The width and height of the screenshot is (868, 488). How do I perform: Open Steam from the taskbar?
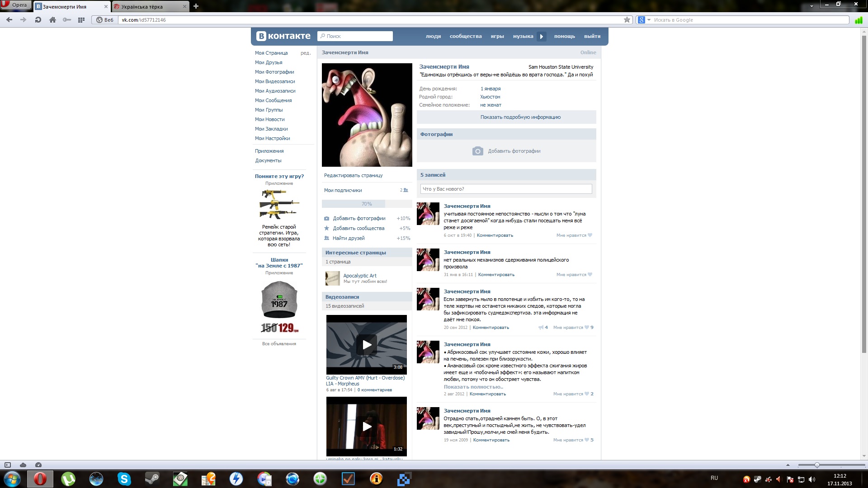(152, 479)
